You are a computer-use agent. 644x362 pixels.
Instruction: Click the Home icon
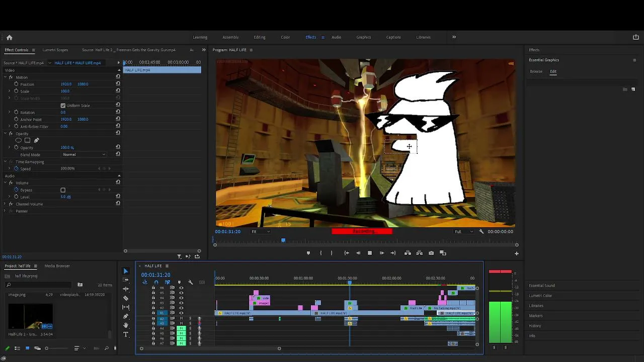click(x=9, y=37)
